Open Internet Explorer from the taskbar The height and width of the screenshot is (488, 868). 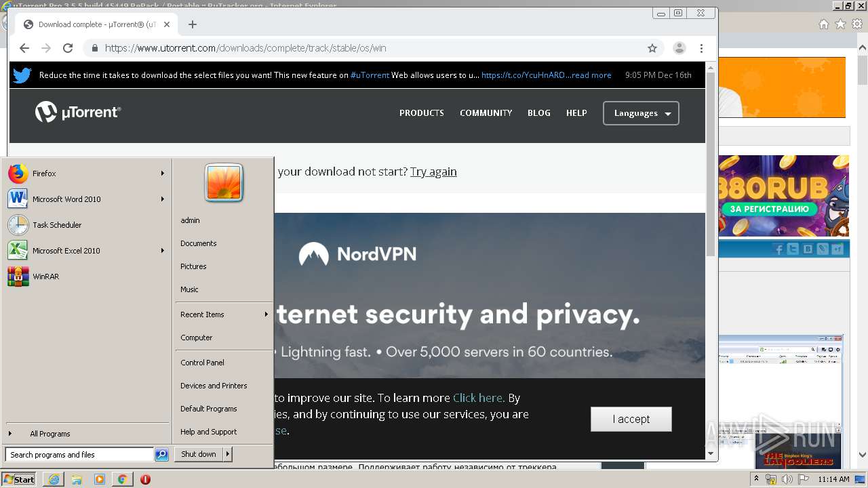(54, 479)
